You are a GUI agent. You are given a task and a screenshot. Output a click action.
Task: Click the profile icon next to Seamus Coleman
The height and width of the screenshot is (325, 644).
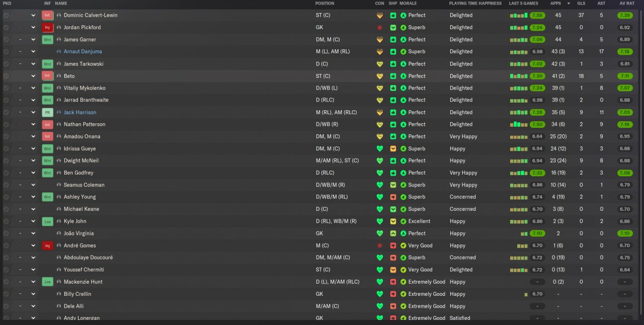click(x=59, y=185)
